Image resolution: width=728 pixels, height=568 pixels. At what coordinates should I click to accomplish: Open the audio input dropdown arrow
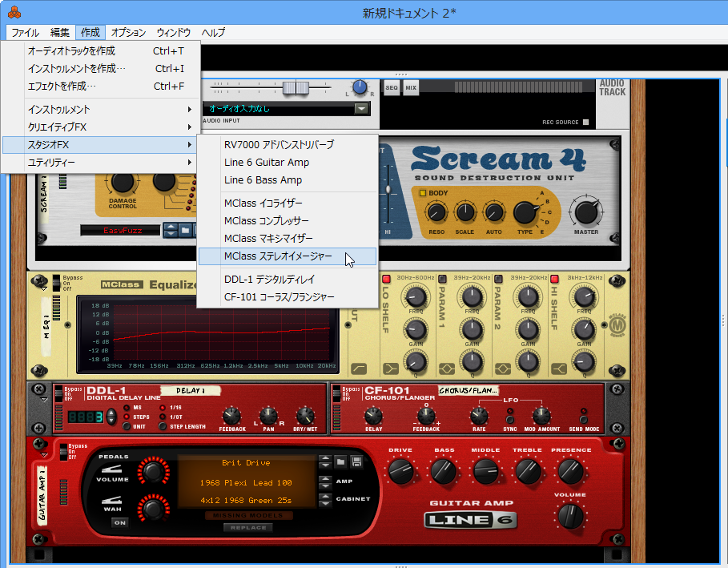coord(362,109)
